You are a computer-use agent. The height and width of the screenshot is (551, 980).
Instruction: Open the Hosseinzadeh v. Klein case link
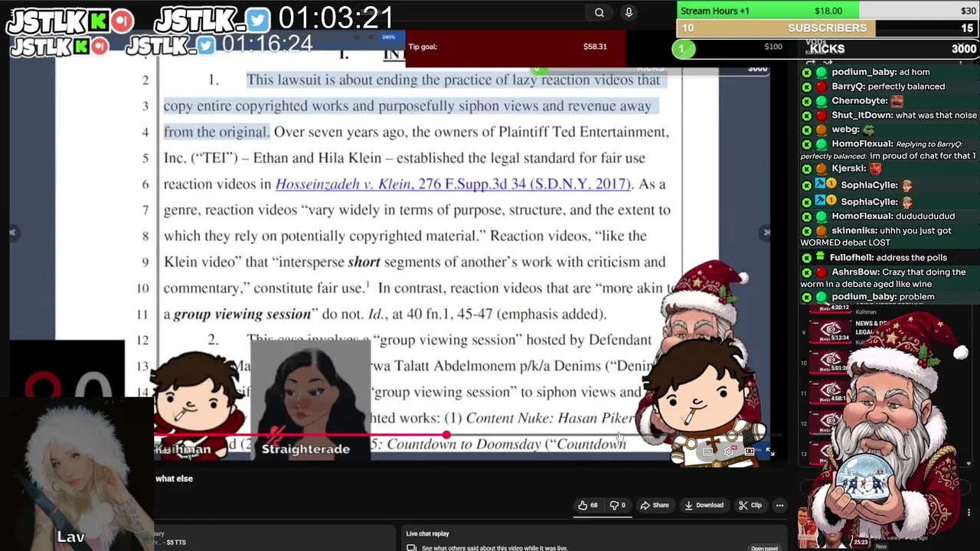point(453,184)
